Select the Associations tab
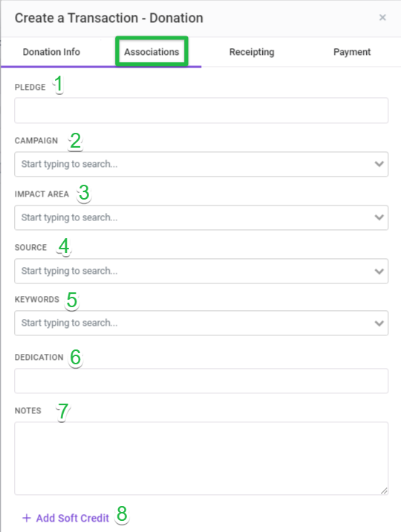Screen dimensions: 401x532 151,52
